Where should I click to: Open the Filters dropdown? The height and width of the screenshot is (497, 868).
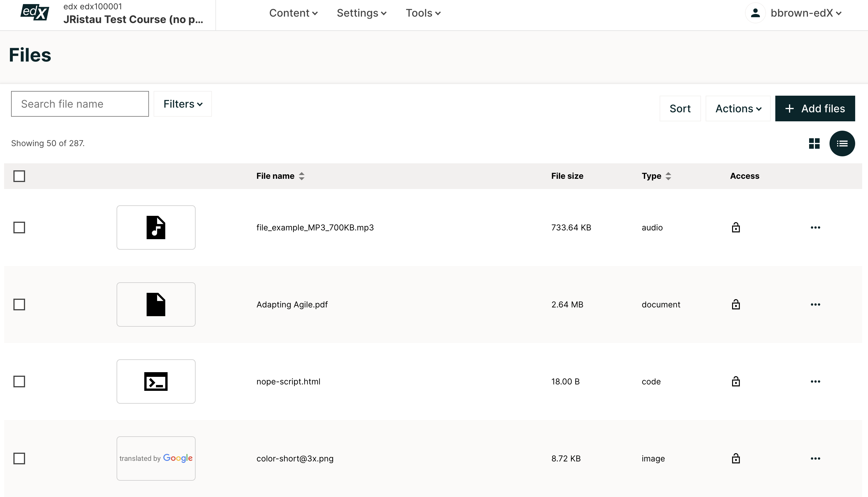(x=182, y=104)
